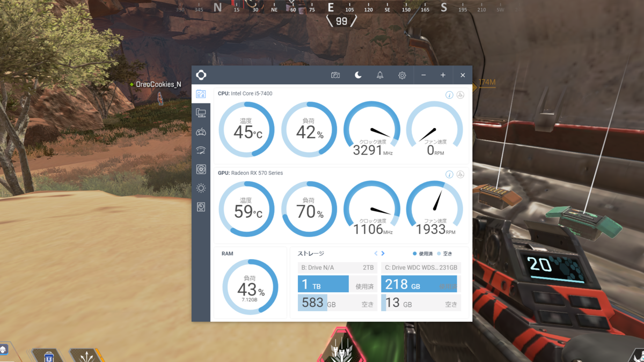This screenshot has height=362, width=644.
Task: Click GPU load 70% gauge
Action: click(x=309, y=209)
